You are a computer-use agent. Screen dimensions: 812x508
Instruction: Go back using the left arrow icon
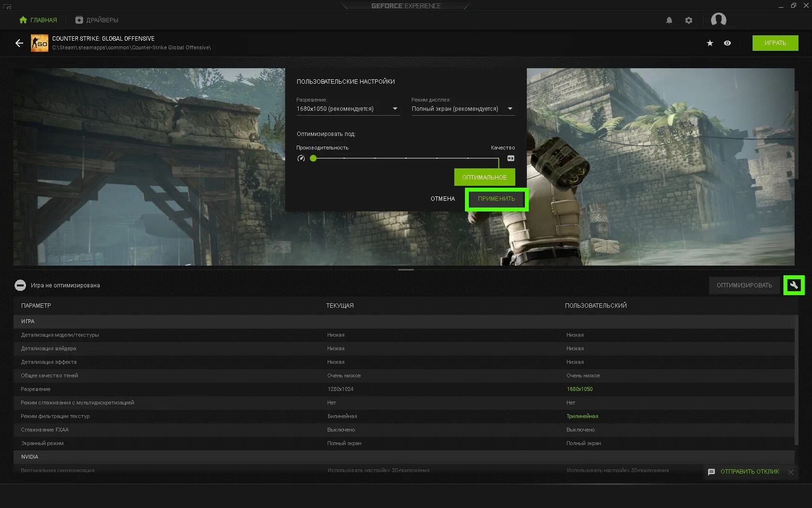[19, 43]
